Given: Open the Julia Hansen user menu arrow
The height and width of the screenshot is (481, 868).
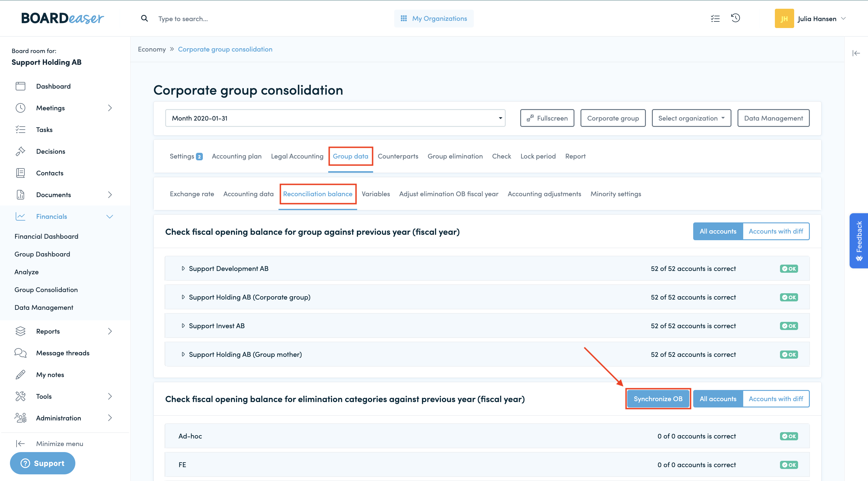Looking at the screenshot, I should tap(843, 18).
